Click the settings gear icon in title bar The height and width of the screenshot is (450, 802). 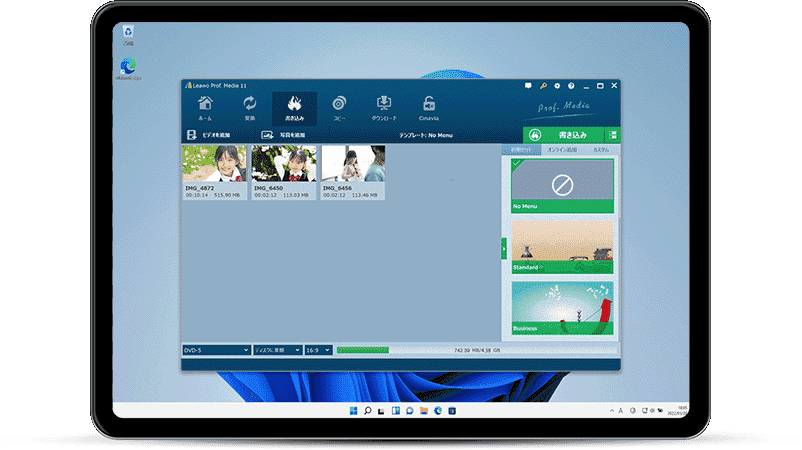coord(555,86)
